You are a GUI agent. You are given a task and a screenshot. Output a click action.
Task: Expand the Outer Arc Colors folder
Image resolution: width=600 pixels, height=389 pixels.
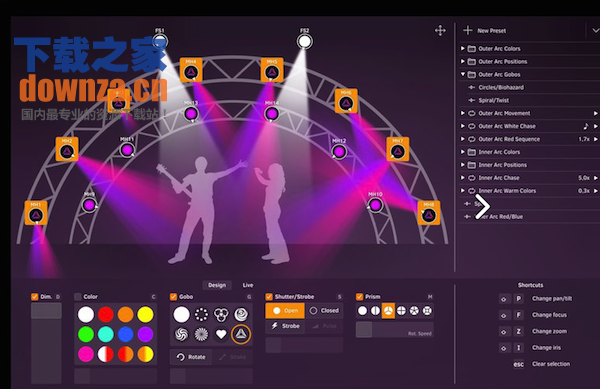coord(463,49)
